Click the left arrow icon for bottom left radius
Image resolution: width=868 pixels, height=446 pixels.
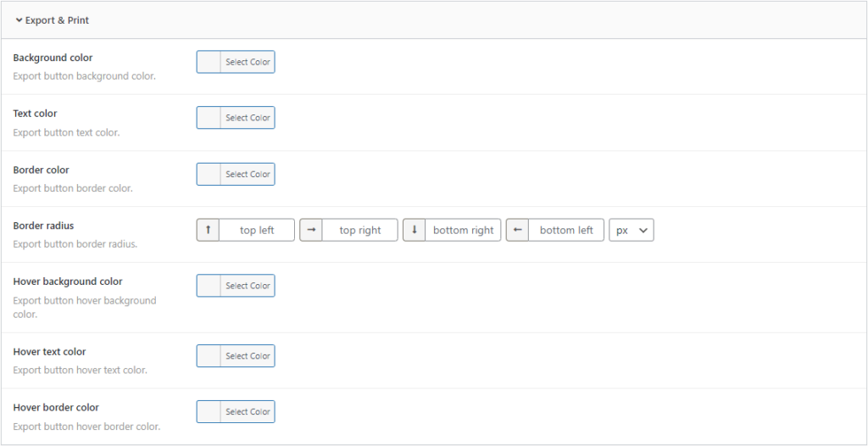click(x=518, y=230)
